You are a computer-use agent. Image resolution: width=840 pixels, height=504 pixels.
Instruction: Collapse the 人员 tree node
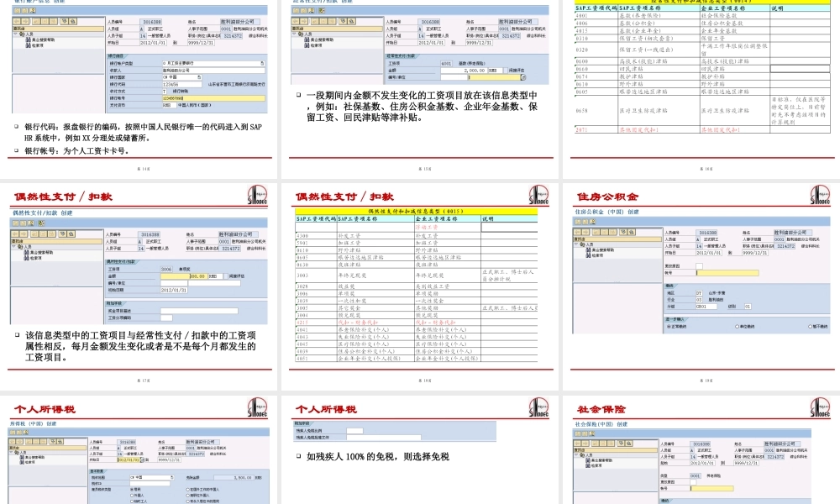[13, 32]
